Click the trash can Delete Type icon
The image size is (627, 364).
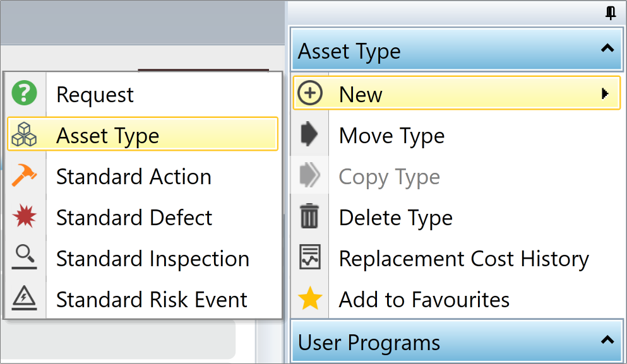(x=309, y=216)
